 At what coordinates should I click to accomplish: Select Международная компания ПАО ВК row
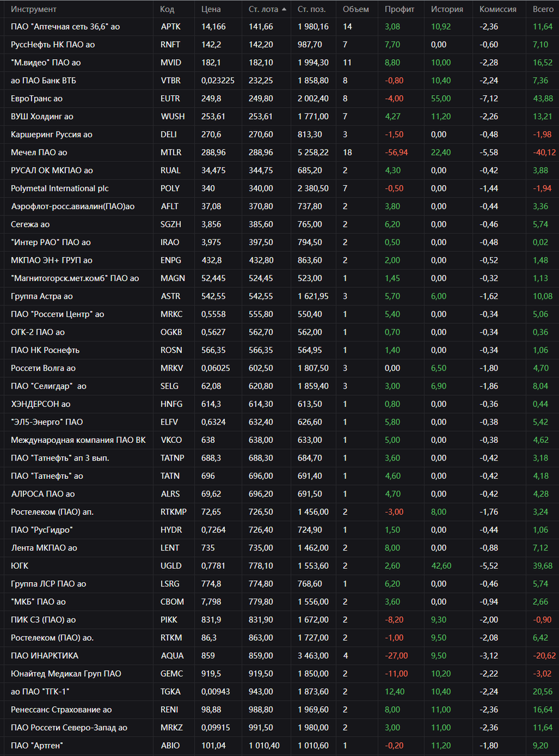tap(279, 440)
